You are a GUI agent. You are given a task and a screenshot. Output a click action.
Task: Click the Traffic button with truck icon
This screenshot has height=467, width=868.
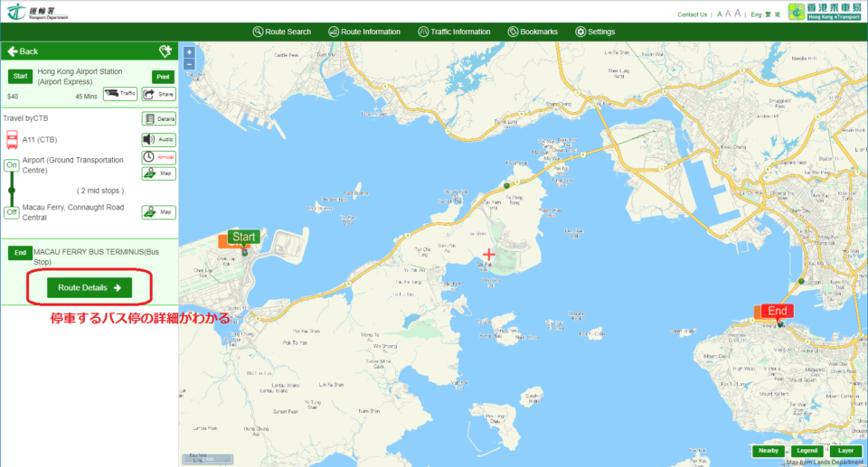point(119,93)
